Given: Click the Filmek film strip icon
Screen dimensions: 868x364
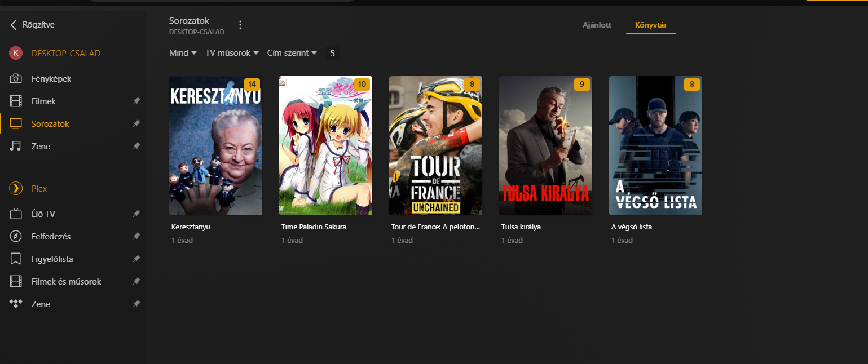Looking at the screenshot, I should (16, 101).
